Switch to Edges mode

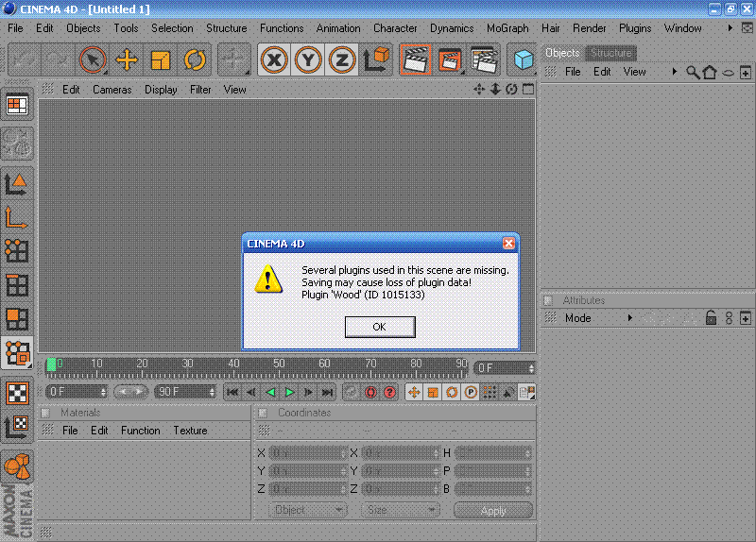coord(17,285)
